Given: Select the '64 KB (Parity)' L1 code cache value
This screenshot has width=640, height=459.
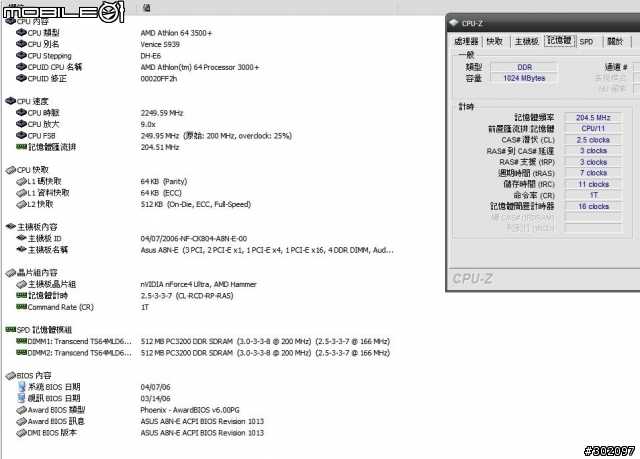Looking at the screenshot, I should point(164,182).
